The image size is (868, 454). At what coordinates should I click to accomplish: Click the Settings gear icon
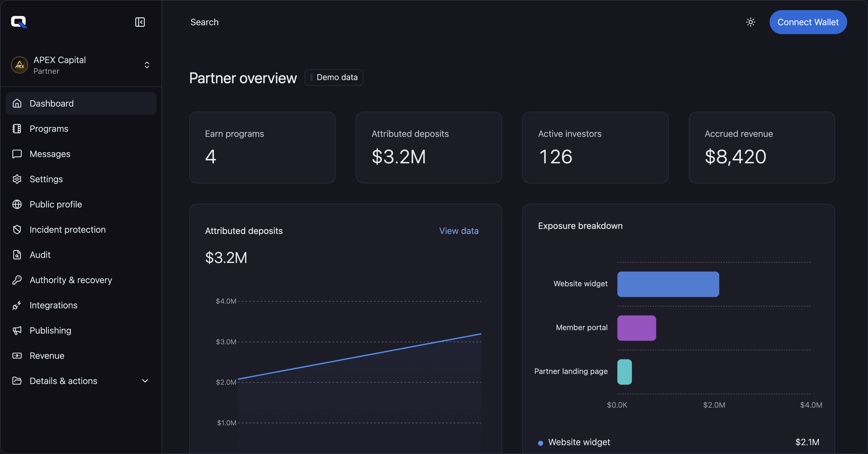(17, 179)
